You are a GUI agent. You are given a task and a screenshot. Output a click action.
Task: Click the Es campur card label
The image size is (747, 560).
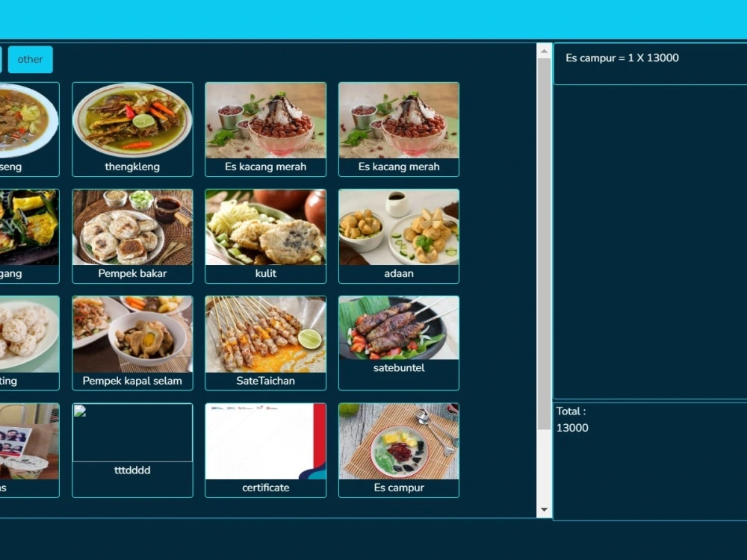[x=399, y=488]
